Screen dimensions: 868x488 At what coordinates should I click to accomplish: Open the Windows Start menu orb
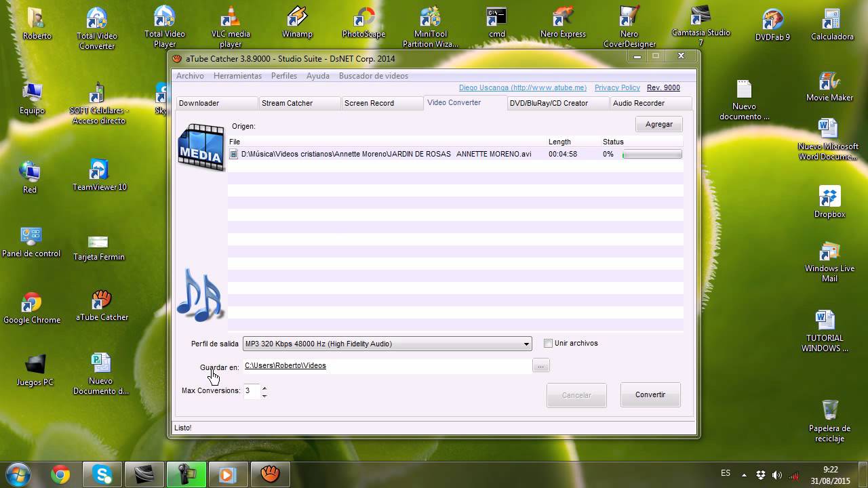(18, 474)
